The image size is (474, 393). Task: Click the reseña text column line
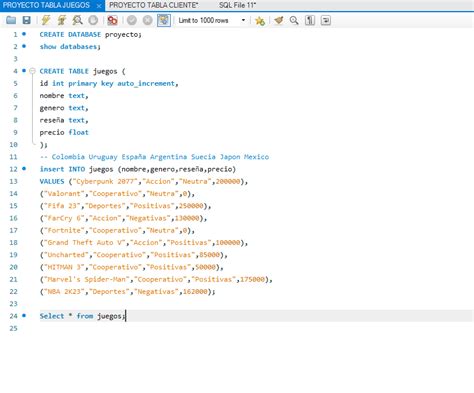pos(64,120)
